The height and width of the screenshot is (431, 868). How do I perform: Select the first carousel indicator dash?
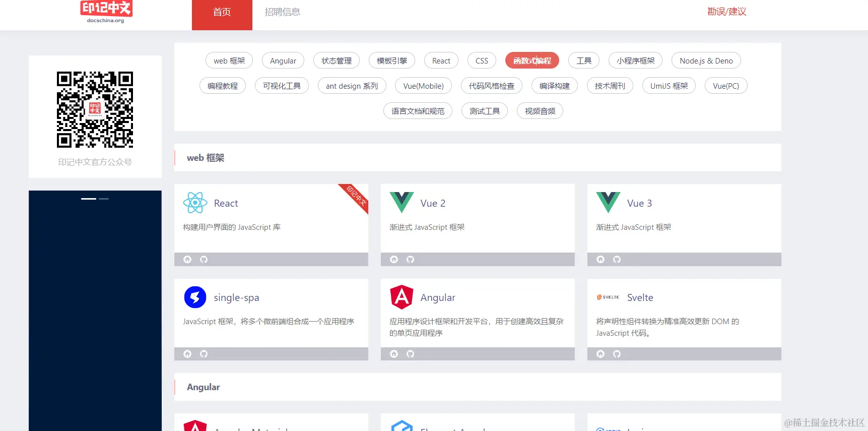(89, 199)
